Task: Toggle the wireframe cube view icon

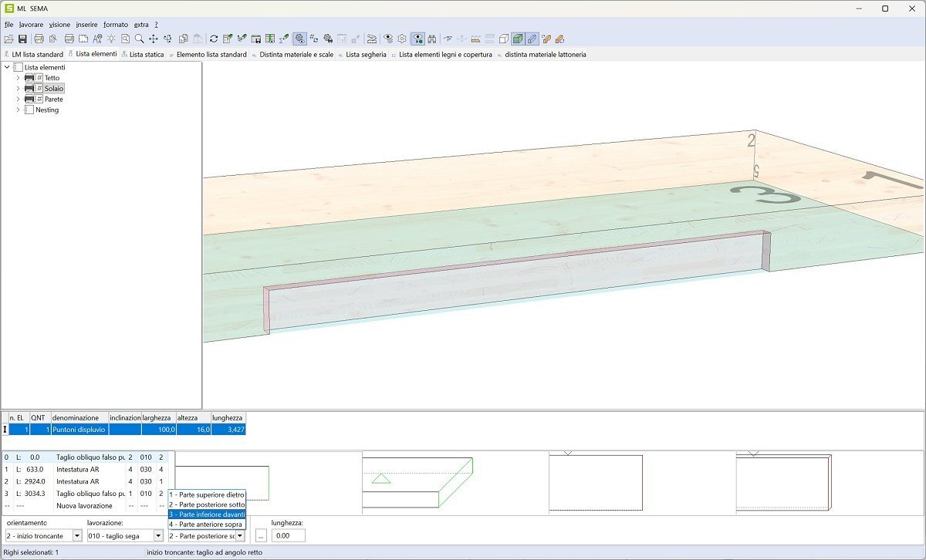Action: click(x=504, y=39)
